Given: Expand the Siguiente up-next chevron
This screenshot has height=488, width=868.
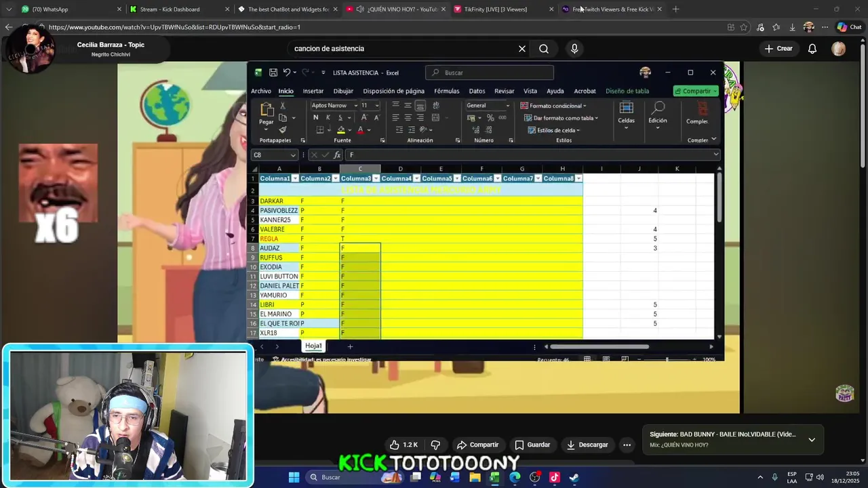Looking at the screenshot, I should [x=812, y=440].
